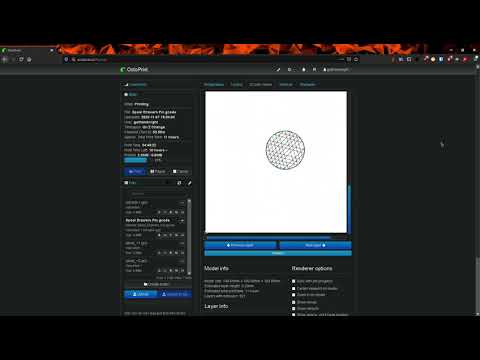Open the Timelapse tab

[x=307, y=85]
